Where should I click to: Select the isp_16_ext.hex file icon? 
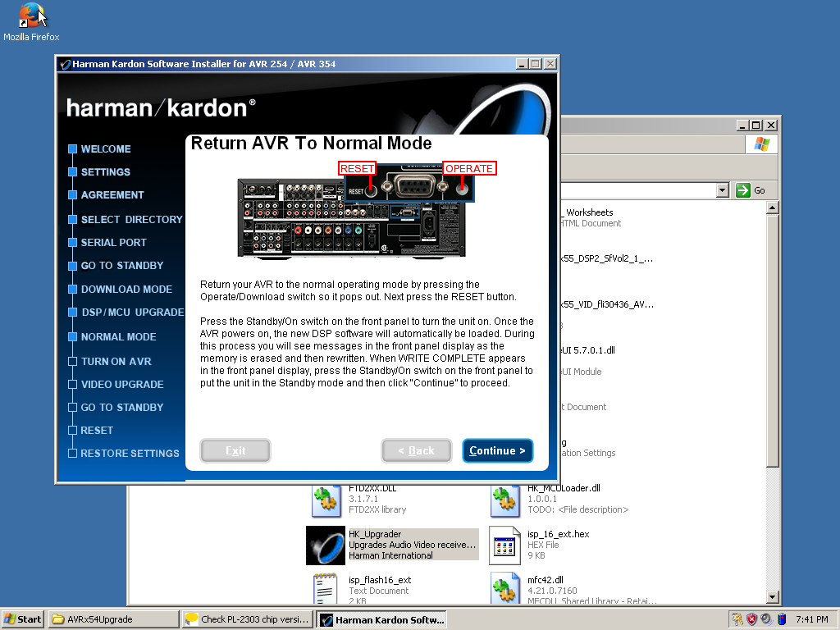point(505,545)
